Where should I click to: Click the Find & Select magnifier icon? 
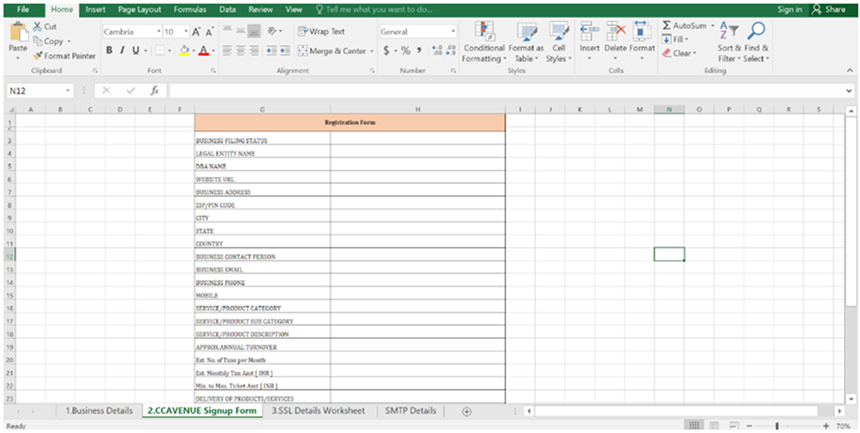tap(756, 32)
